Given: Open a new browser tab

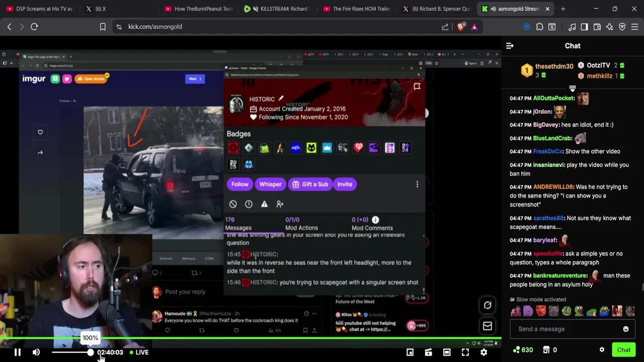Looking at the screenshot, I should [x=563, y=9].
